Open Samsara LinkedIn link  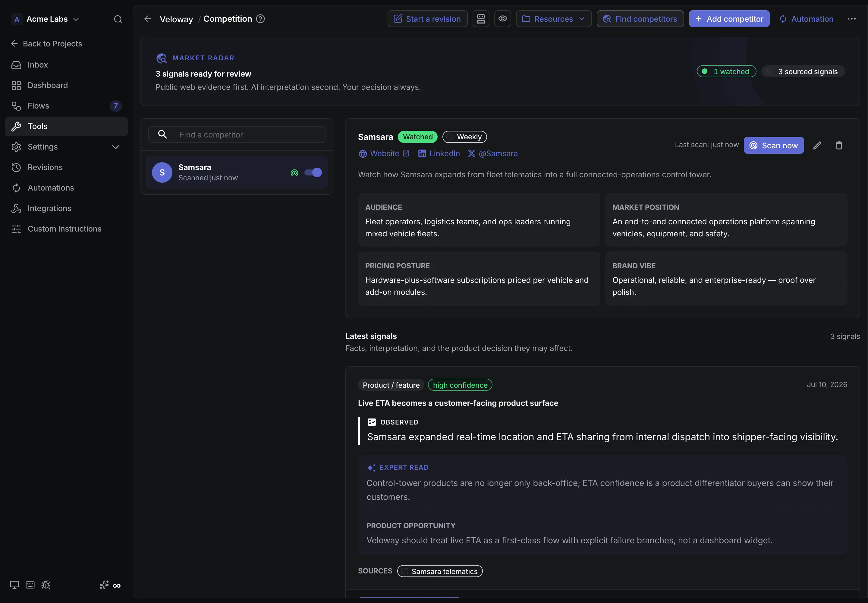439,154
